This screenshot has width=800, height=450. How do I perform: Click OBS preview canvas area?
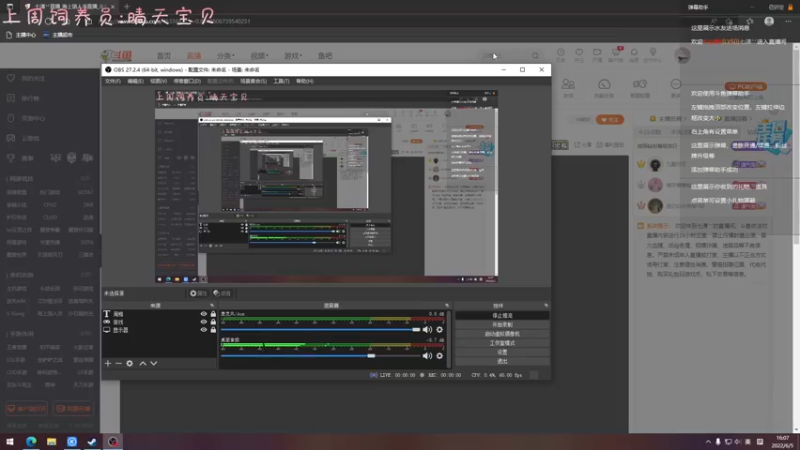point(327,186)
